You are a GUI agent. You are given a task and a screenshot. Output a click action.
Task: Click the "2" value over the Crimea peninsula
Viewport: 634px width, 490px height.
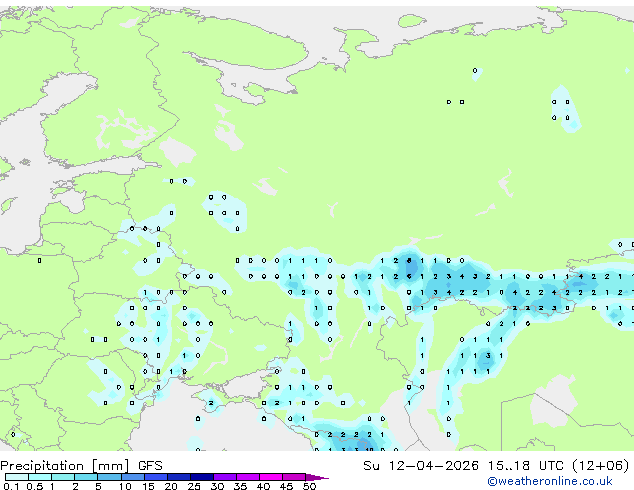click(x=211, y=403)
